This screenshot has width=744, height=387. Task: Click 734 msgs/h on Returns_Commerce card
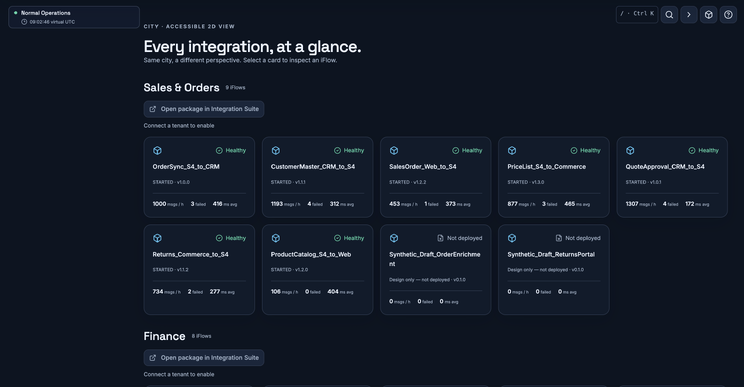tap(167, 292)
